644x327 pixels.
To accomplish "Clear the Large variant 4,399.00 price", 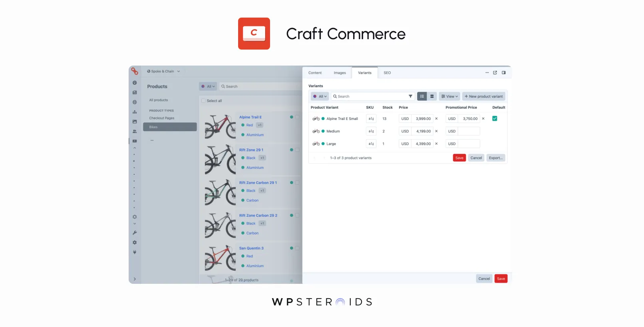I will (436, 144).
